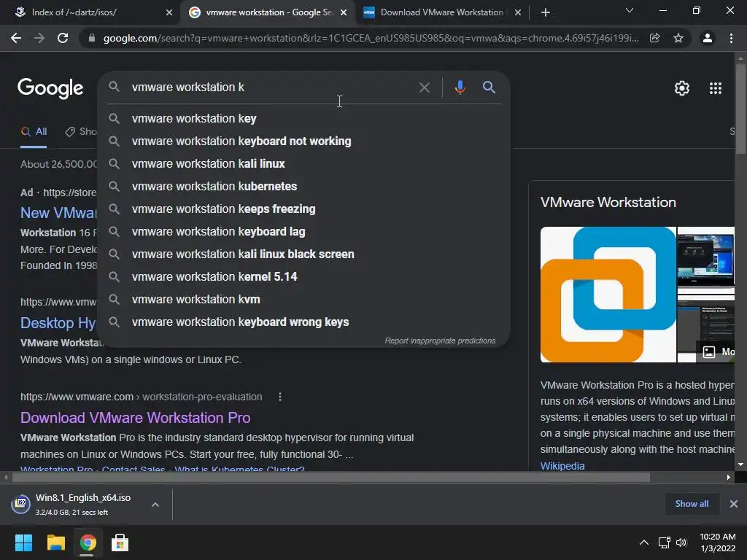Open Download VMware Workstation Pro result link
The width and height of the screenshot is (747, 560).
pyautogui.click(x=135, y=418)
